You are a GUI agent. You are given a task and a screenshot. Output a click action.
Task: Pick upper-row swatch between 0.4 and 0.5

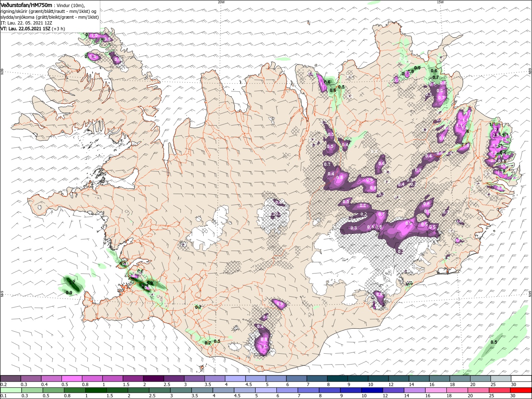click(x=51, y=378)
